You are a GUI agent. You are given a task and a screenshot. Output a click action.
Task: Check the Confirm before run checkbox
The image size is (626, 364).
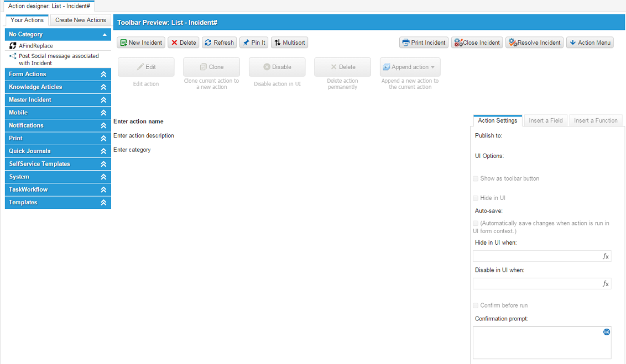point(476,305)
